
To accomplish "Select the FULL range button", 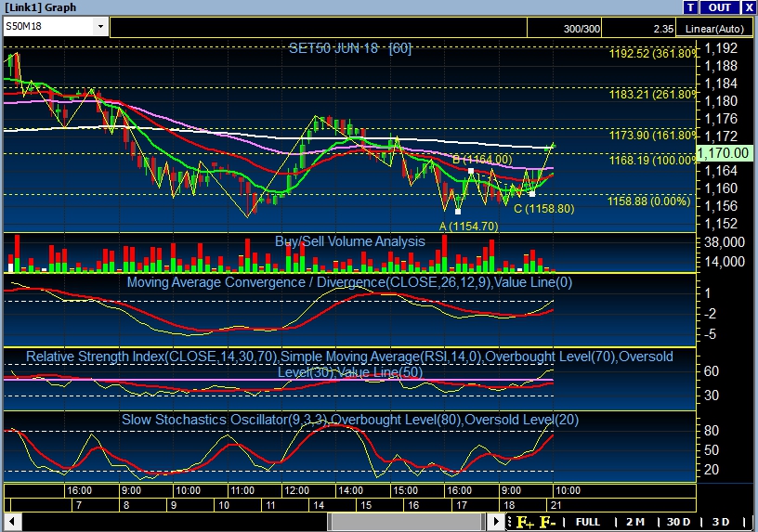I will 588,522.
